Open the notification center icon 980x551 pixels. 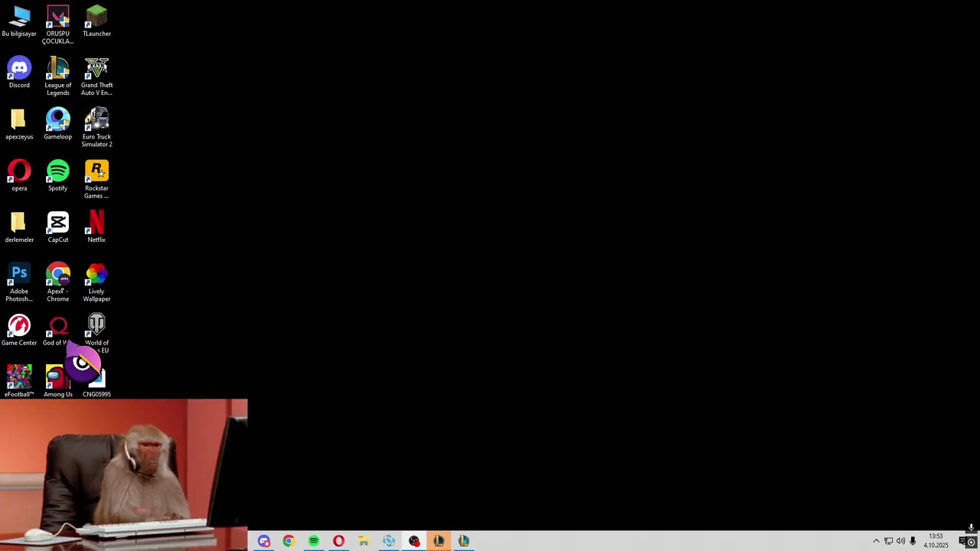tap(962, 541)
